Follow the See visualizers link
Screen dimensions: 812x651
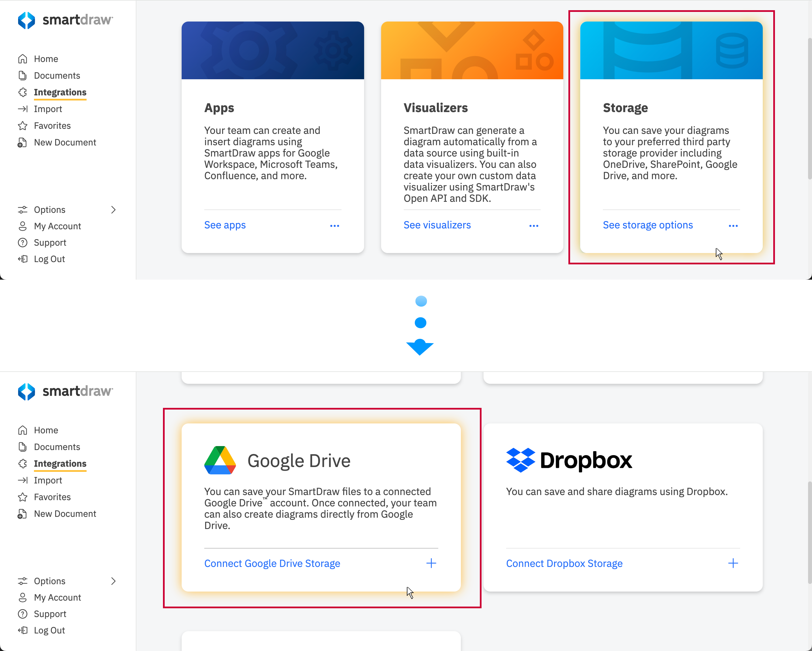coord(437,225)
